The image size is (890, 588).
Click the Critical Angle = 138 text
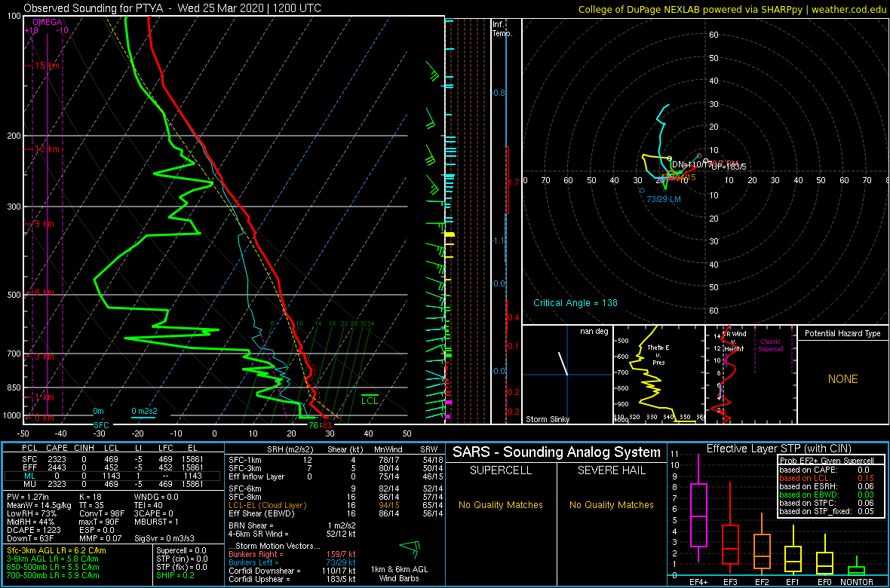coord(575,302)
